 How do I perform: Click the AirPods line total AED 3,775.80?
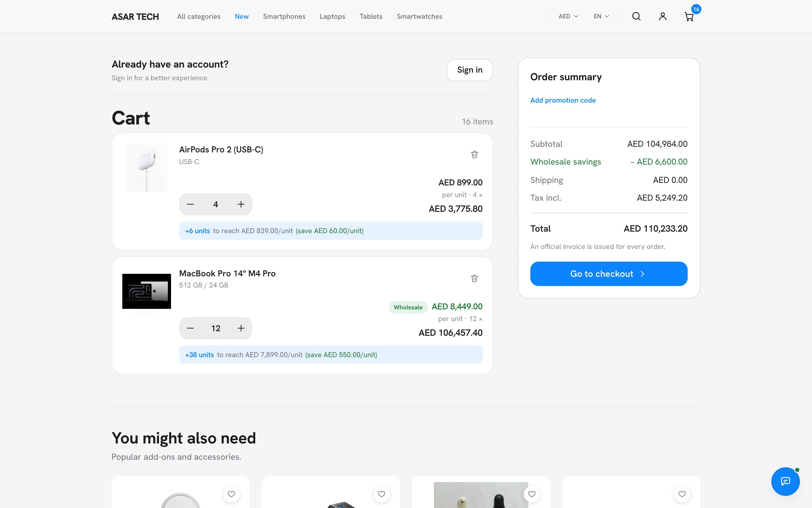455,209
